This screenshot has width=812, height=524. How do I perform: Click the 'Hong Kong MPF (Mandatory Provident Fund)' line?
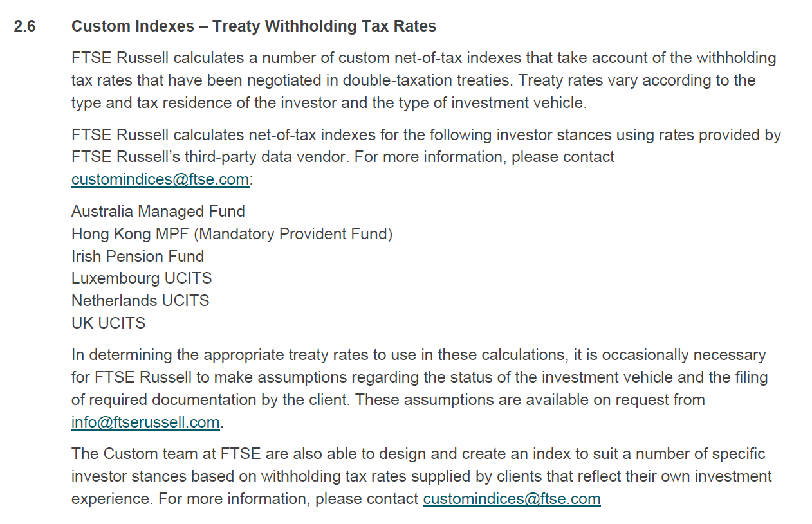232,234
